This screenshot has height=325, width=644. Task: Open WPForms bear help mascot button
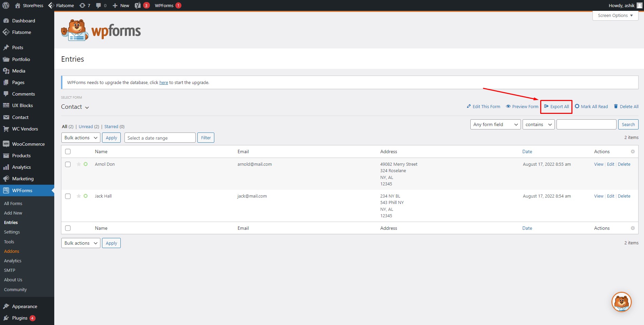622,302
